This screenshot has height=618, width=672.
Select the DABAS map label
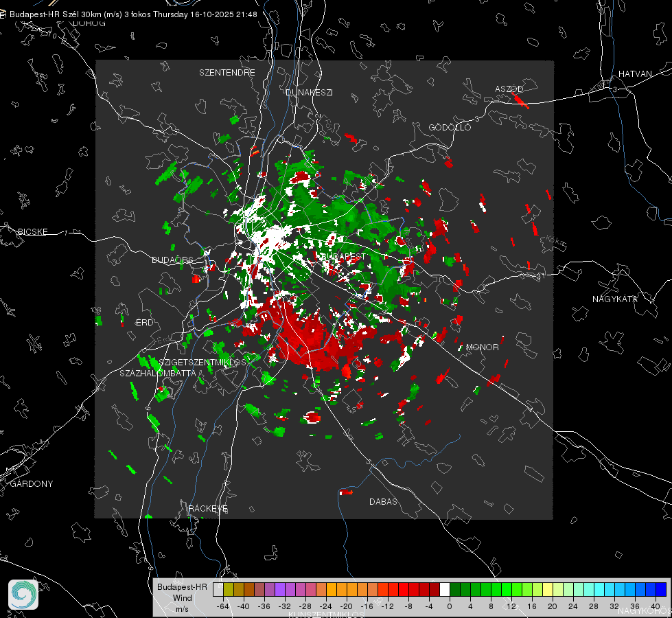click(x=383, y=501)
